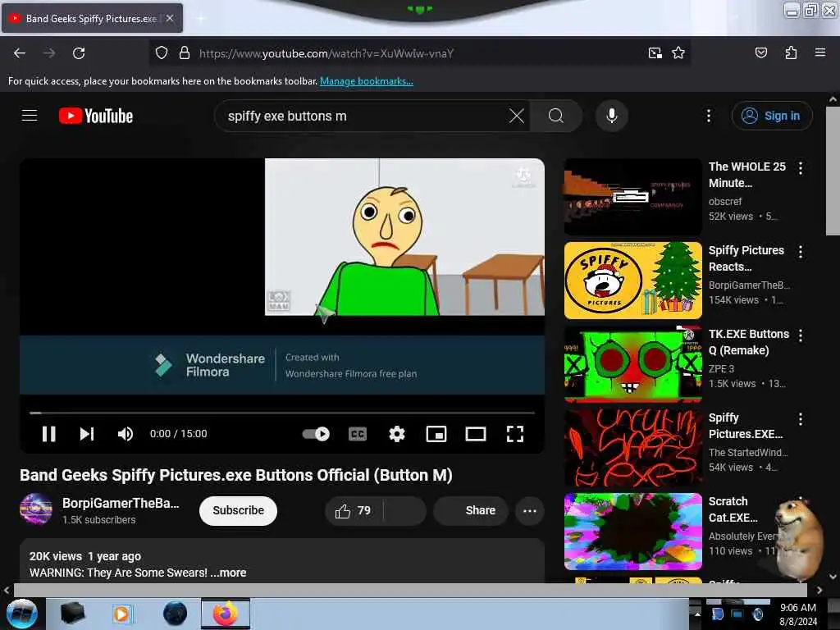Open The WHOLE 25 Minute video thumbnail
The height and width of the screenshot is (630, 840).
632,197
